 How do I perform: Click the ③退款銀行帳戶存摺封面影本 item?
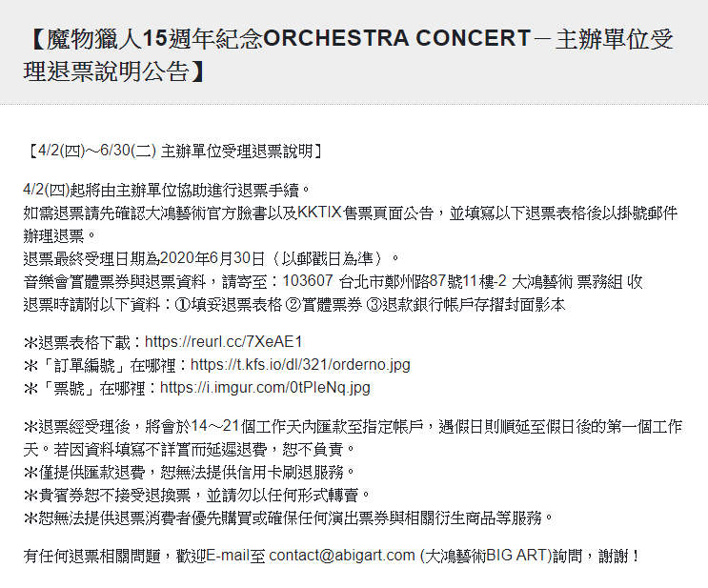pos(465,305)
